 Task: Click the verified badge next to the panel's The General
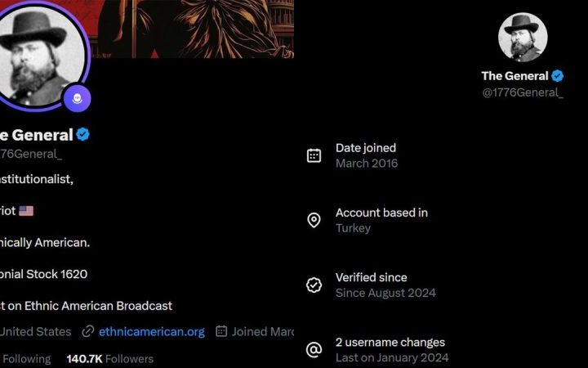pyautogui.click(x=557, y=76)
